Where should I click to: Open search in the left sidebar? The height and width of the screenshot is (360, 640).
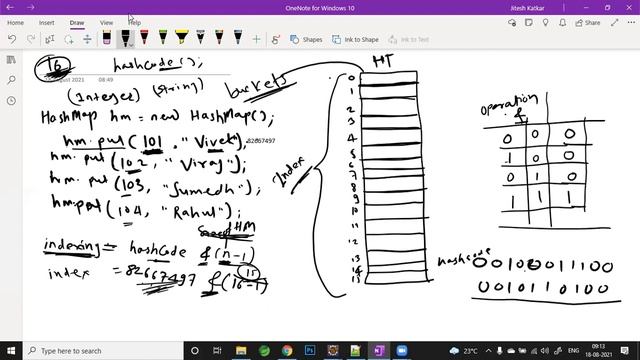[11, 80]
